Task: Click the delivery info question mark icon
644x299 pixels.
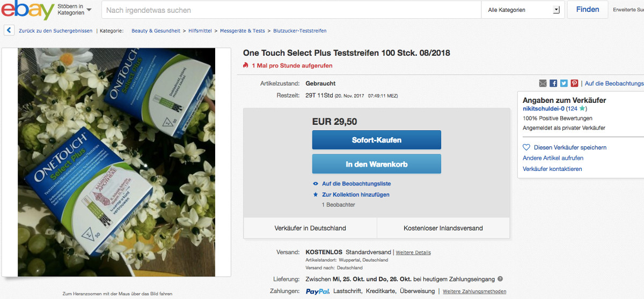Action: (500, 279)
